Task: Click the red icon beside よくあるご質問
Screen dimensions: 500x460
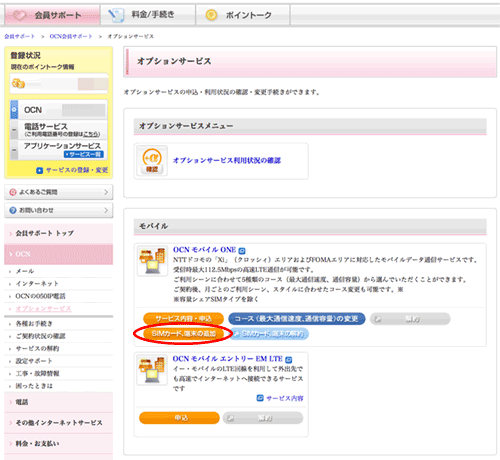Action: 13,192
